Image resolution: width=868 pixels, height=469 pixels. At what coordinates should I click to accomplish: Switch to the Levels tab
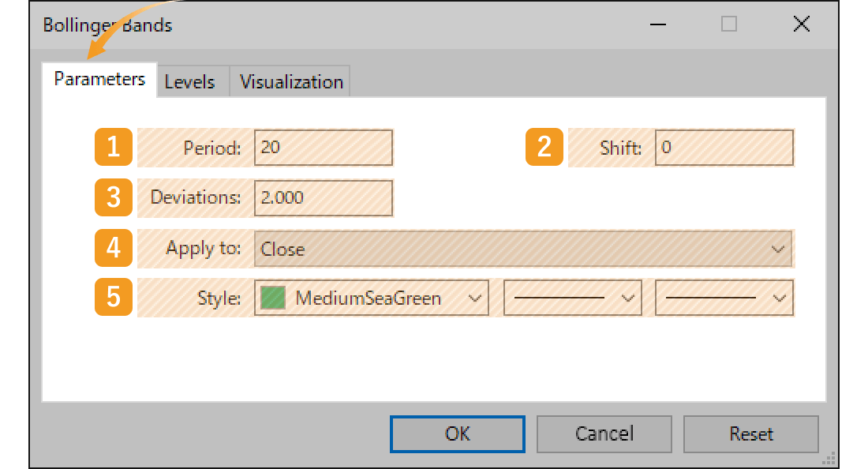coord(193,82)
